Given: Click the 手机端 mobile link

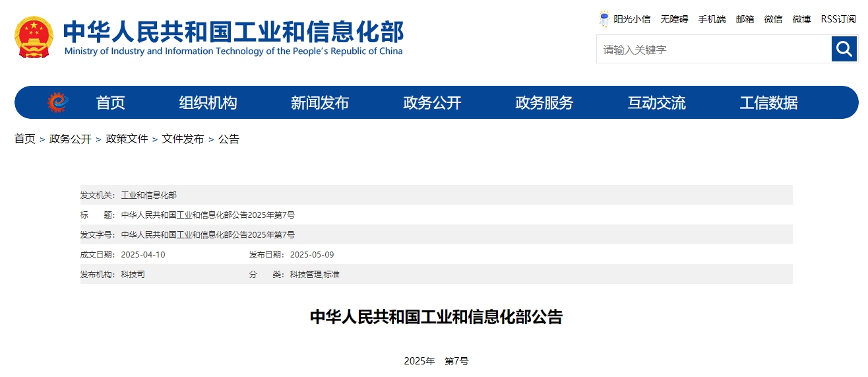Looking at the screenshot, I should click(712, 19).
